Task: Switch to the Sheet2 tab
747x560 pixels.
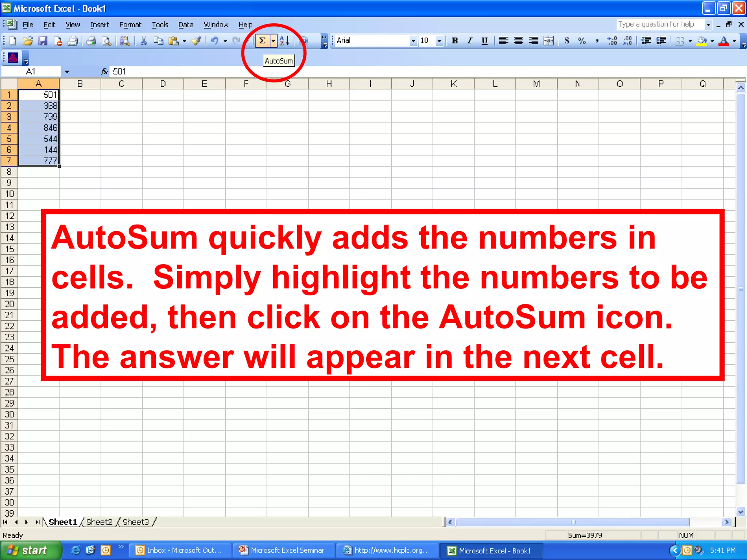Action: (x=99, y=522)
